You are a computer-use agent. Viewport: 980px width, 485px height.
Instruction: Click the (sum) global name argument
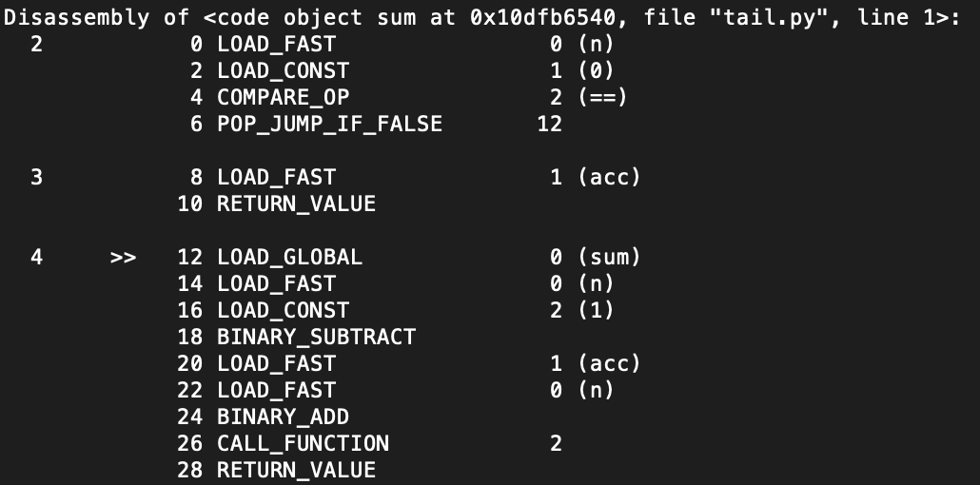[609, 257]
